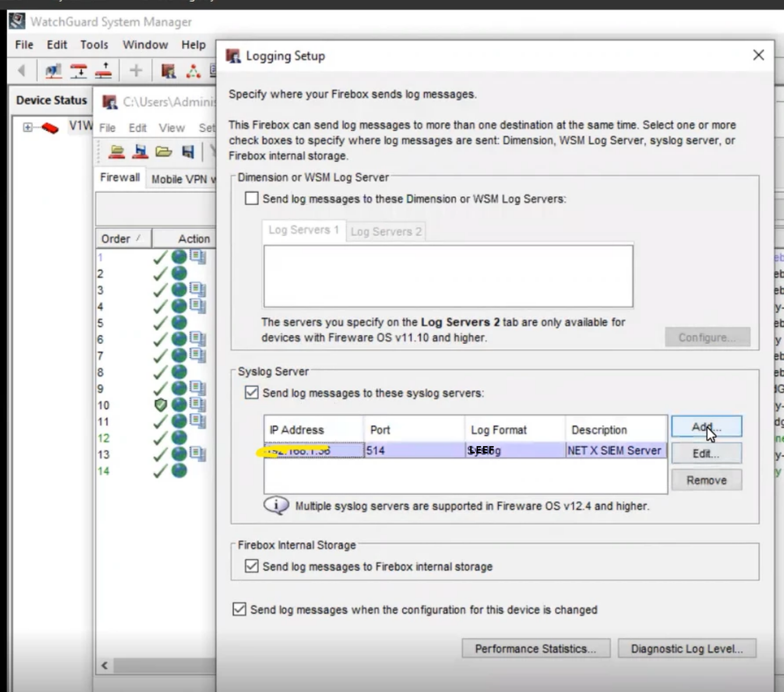Image resolution: width=784 pixels, height=692 pixels.
Task: Click the back arrow in WatchGuard System Manager toolbar
Action: [x=21, y=71]
